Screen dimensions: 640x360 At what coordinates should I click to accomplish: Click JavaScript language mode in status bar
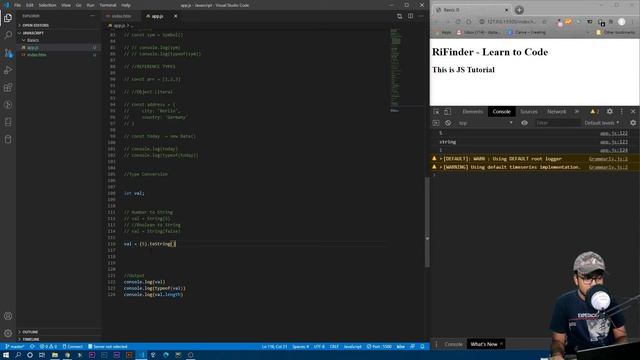point(352,347)
